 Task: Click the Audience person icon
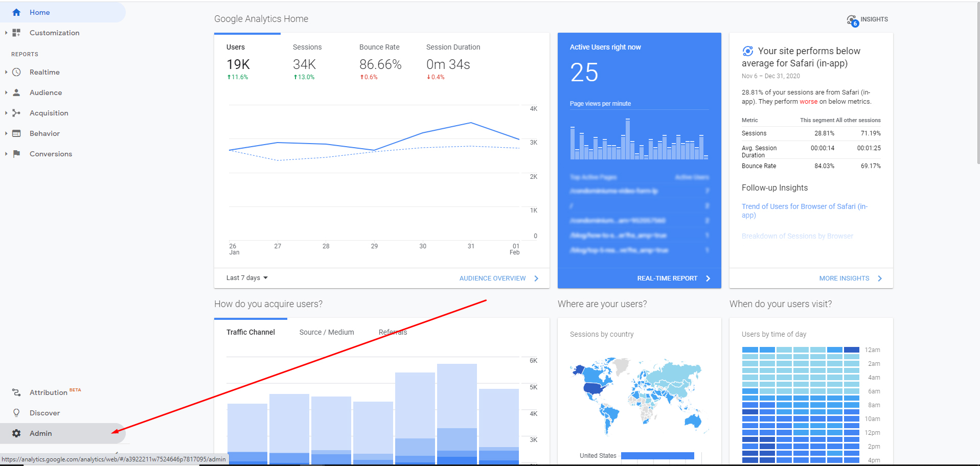(x=16, y=92)
